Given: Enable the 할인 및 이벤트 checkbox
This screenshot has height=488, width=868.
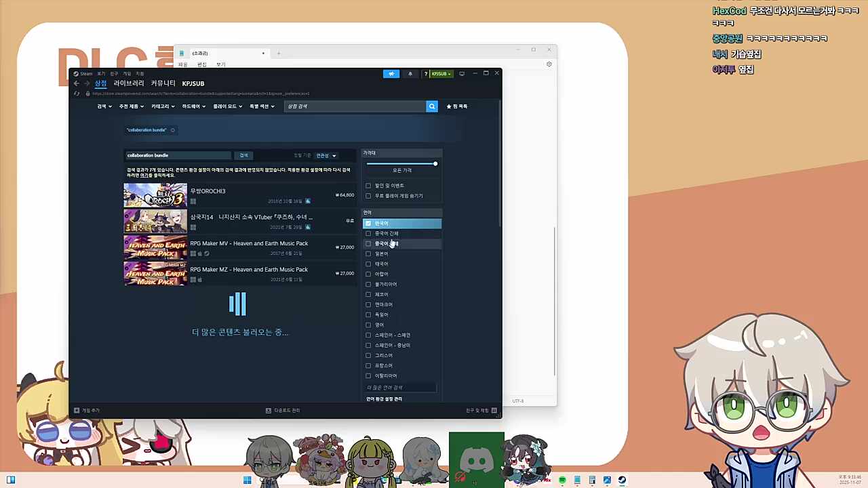Looking at the screenshot, I should tap(368, 186).
